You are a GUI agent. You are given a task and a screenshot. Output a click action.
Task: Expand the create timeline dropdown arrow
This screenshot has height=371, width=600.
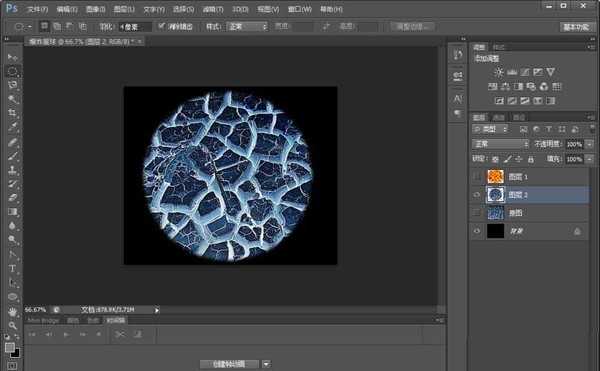click(267, 364)
